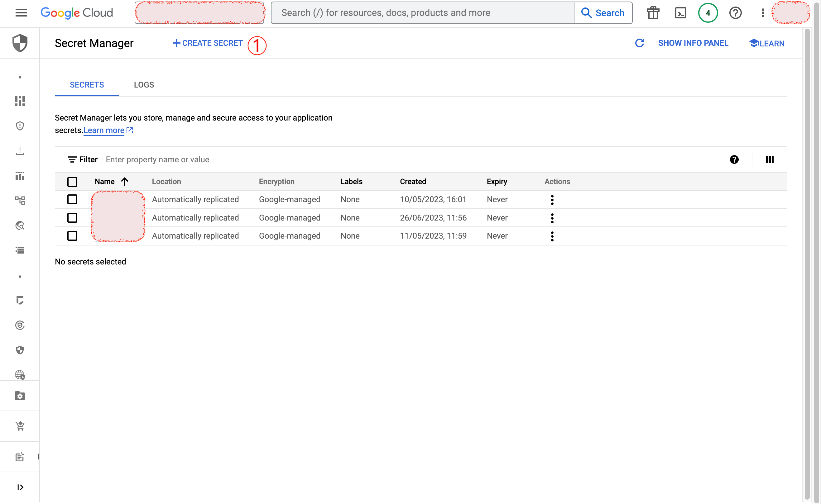Image resolution: width=821 pixels, height=504 pixels.
Task: Click the Filter label icon
Action: 72,160
